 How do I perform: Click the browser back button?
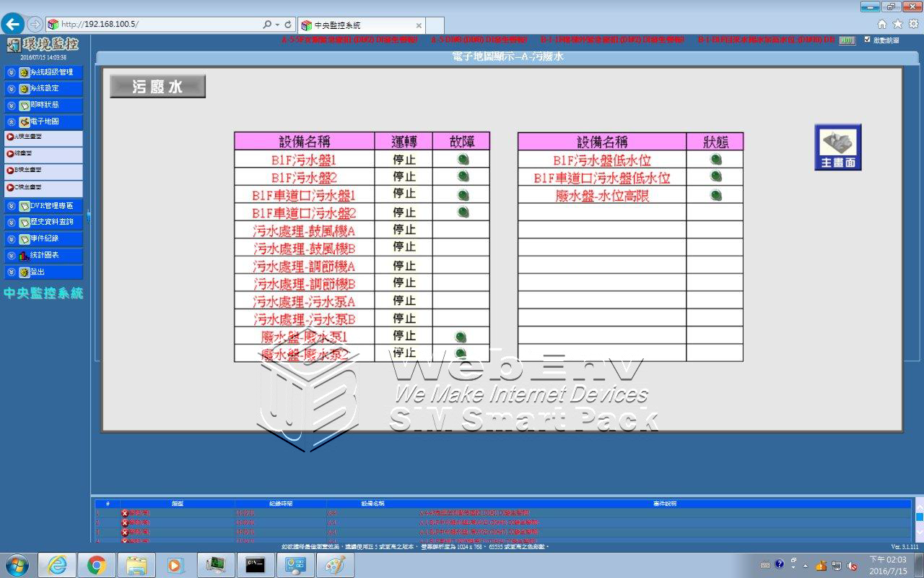pos(12,25)
